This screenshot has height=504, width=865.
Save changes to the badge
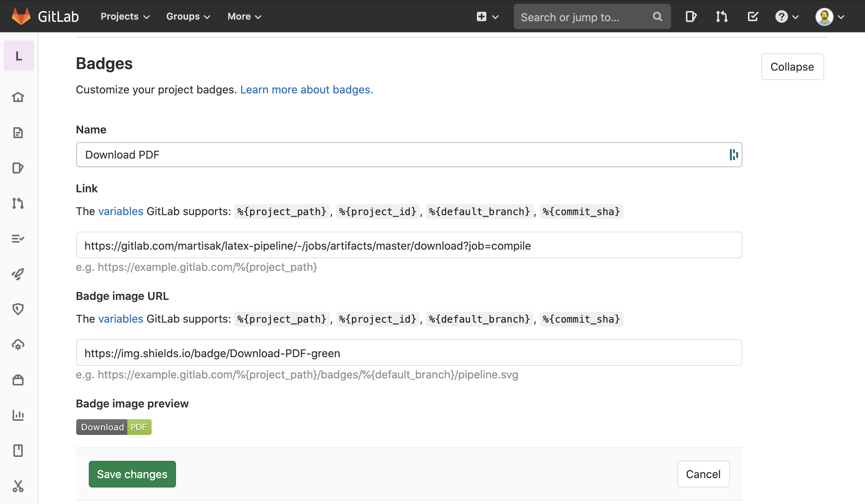point(132,474)
